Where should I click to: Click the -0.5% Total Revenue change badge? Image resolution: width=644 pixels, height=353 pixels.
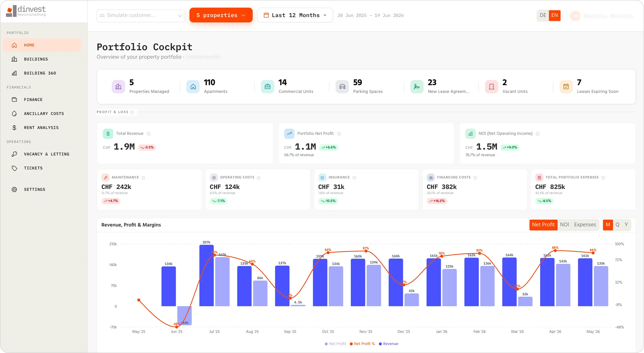(147, 147)
